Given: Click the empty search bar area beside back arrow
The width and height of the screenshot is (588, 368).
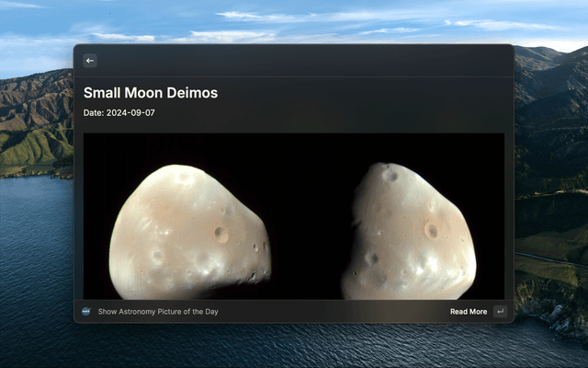Looking at the screenshot, I should tap(294, 61).
